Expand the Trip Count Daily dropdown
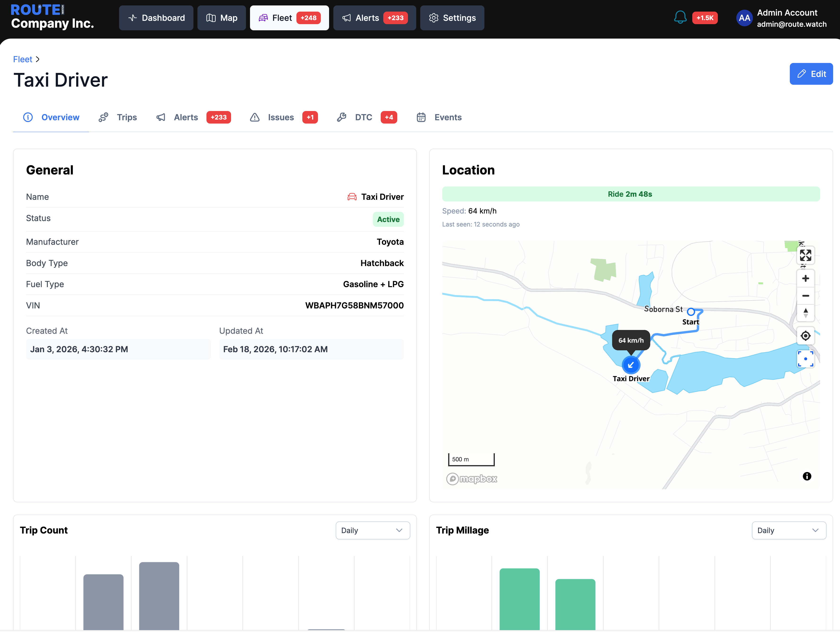840x632 pixels. (x=373, y=530)
